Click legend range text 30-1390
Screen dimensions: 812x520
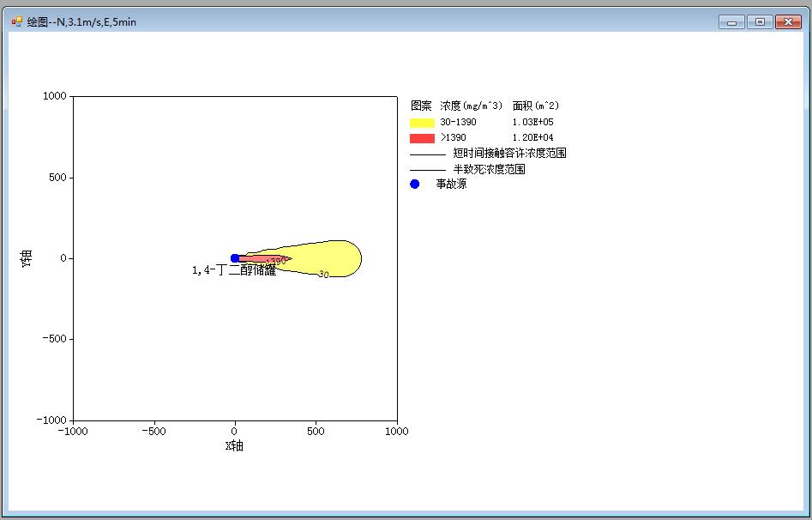coord(458,123)
